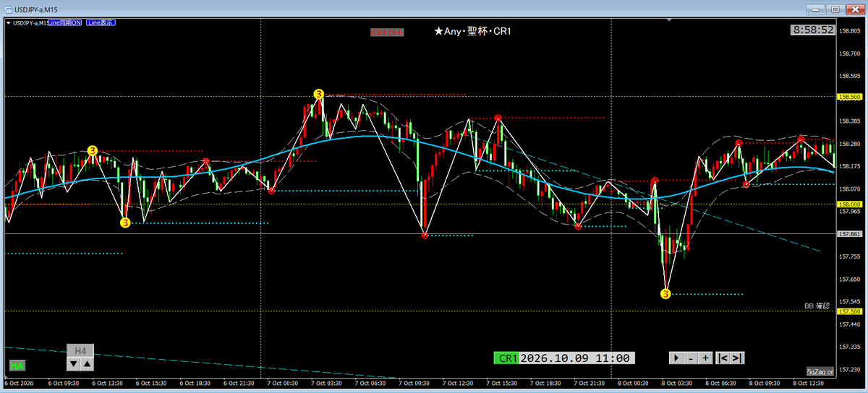Step timeframe down with the black down arrow
The image size is (868, 393).
pyautogui.click(x=74, y=363)
